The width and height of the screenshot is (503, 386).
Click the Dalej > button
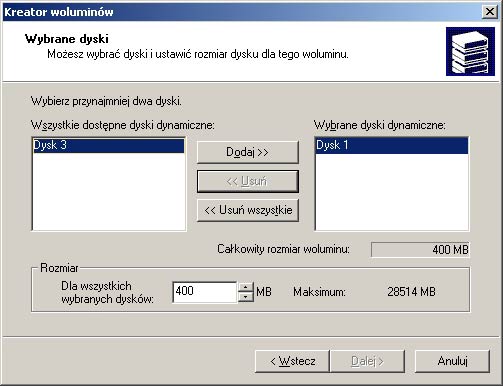click(x=367, y=361)
